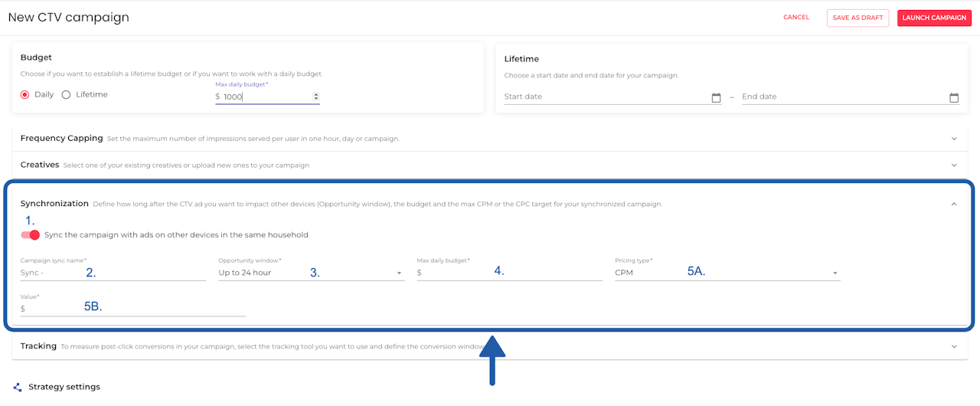Click the Start date field
Screen dimensions: 980x406
(x=605, y=97)
